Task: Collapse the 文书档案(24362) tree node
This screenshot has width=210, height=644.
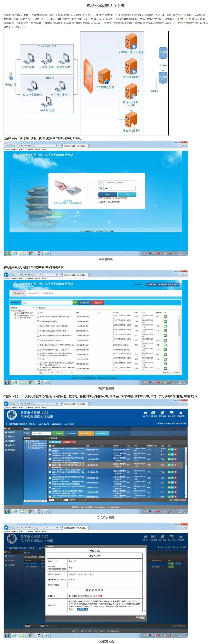Action: coord(11,311)
